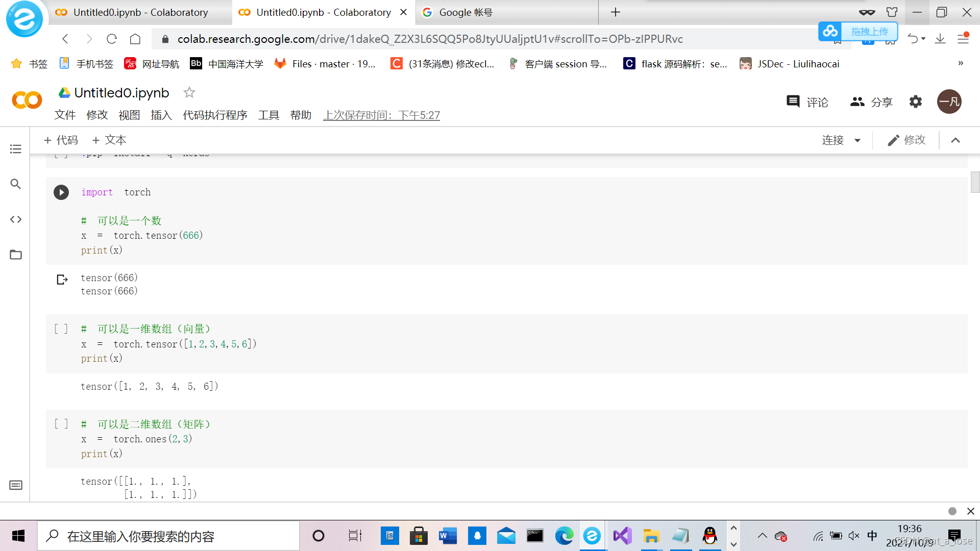Open the table of contents sidebar icon
The image size is (980, 551).
16,149
